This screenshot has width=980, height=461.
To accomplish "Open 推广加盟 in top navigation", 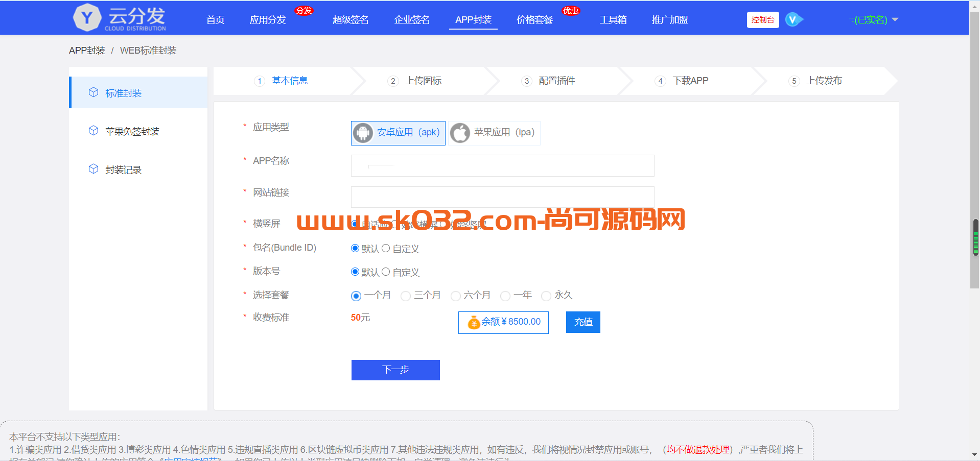I will click(670, 20).
